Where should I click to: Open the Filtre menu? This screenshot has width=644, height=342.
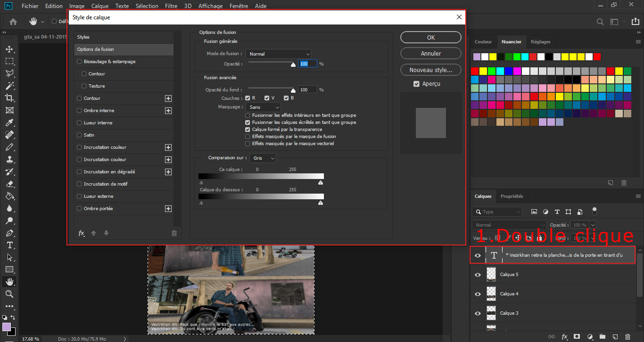[x=171, y=6]
